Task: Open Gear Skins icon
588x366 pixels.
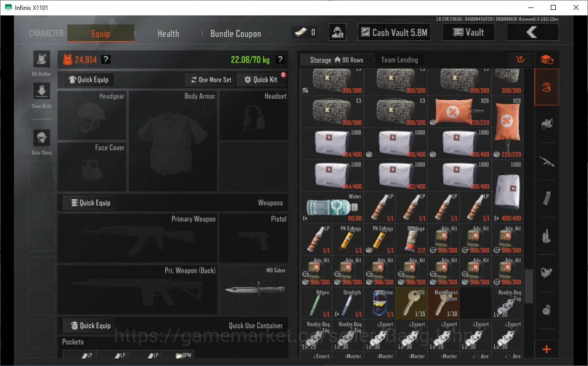Action: click(42, 138)
